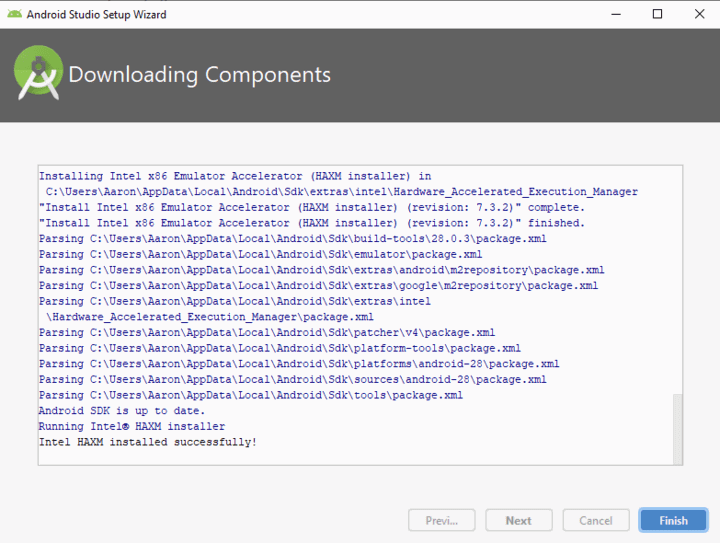Click the "Running Intel HAXM installer" log line
The height and width of the screenshot is (543, 720).
132,426
